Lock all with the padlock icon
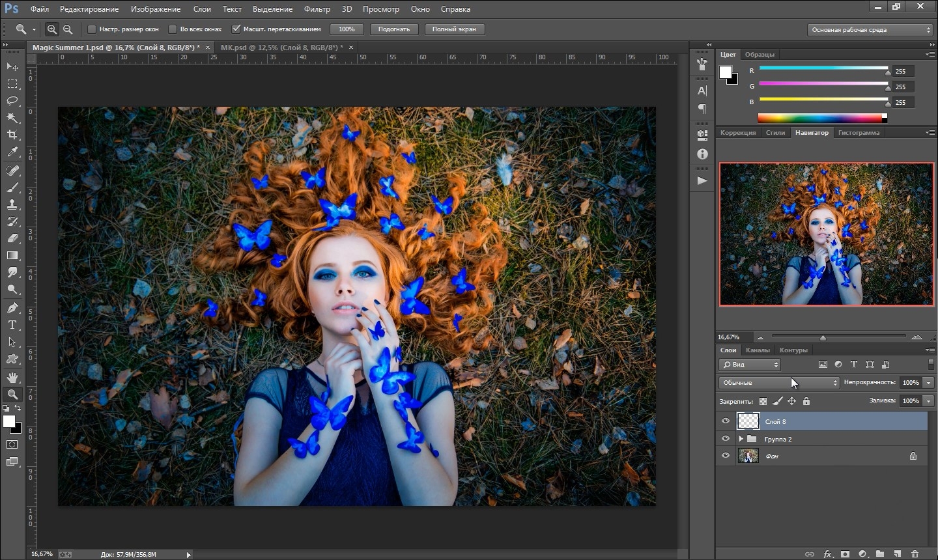938x560 pixels. point(806,401)
